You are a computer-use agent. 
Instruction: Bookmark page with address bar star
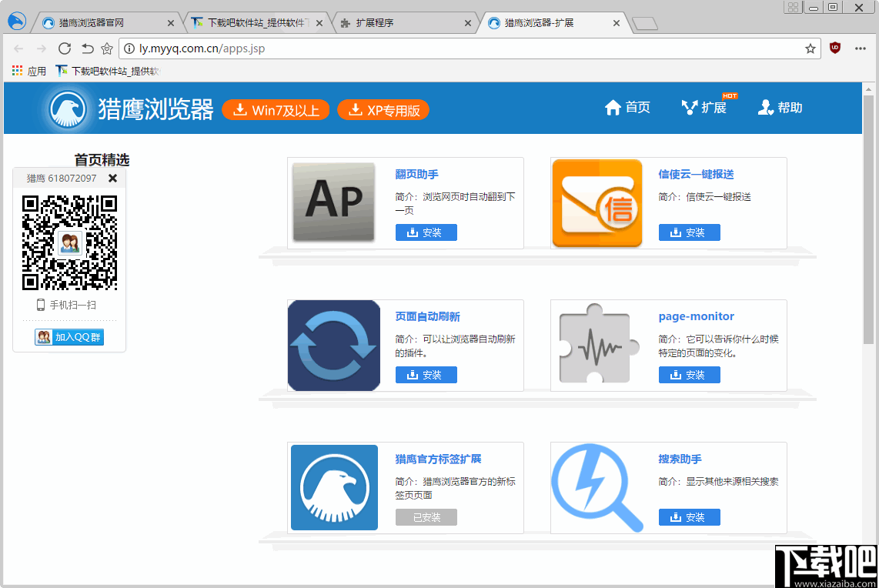pos(810,48)
